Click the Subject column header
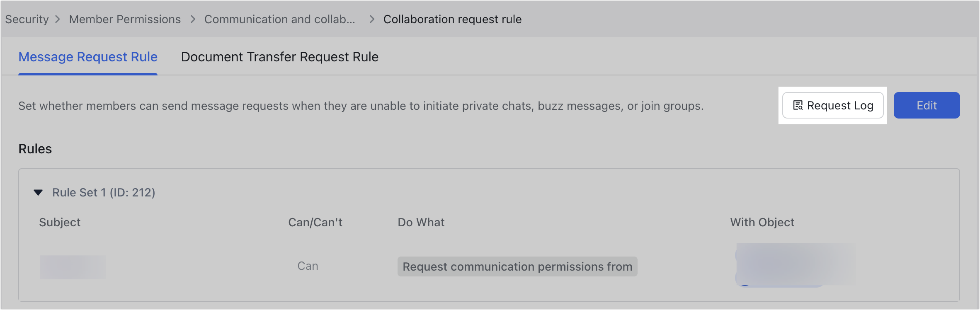 click(60, 222)
